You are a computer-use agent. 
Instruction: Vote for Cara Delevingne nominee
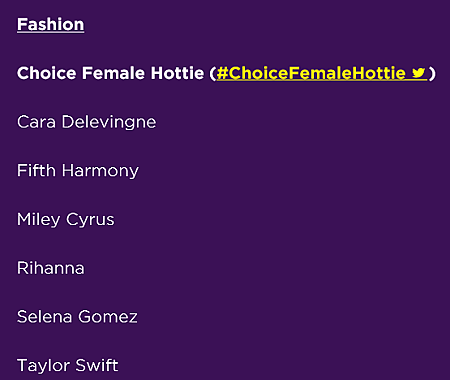(x=87, y=122)
